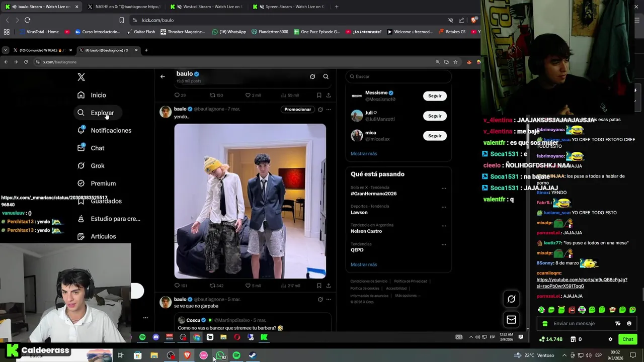The height and width of the screenshot is (362, 644).
Task: Switch to Westcol Stream browser tab
Action: 206,7
